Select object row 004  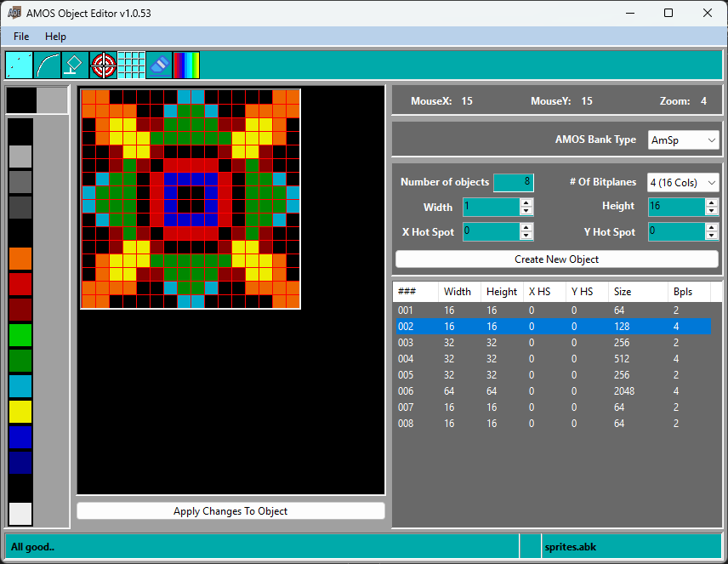click(554, 359)
